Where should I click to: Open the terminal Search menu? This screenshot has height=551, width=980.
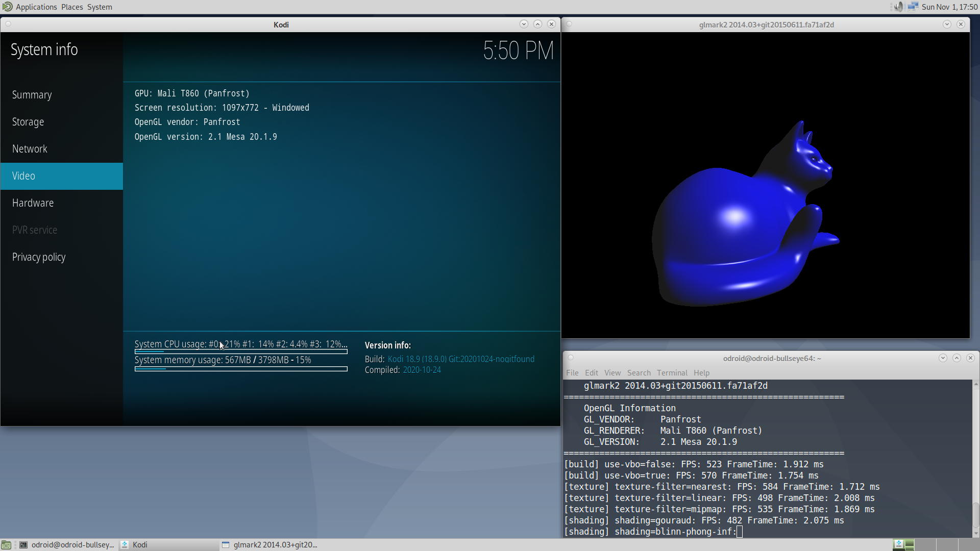[x=639, y=373]
